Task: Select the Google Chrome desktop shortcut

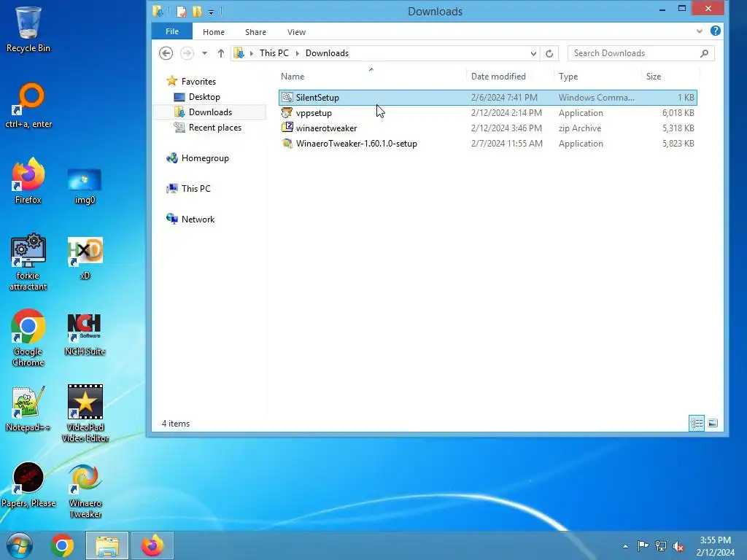Action: click(x=28, y=338)
